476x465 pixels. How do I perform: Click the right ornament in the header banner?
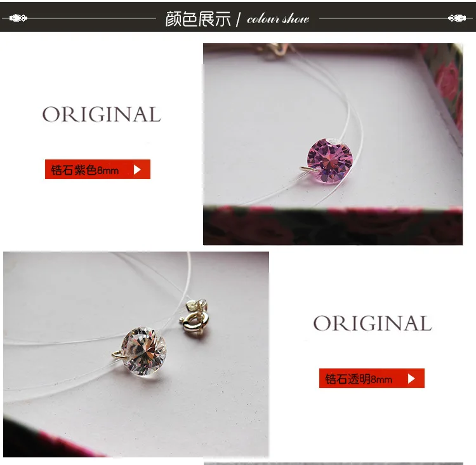point(457,18)
